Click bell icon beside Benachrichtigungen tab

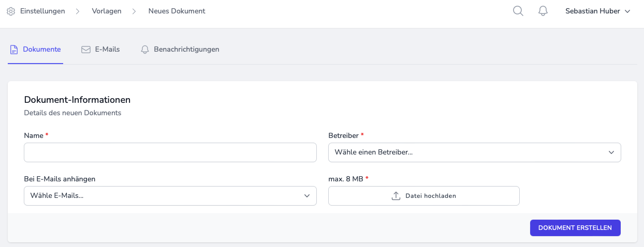[145, 50]
